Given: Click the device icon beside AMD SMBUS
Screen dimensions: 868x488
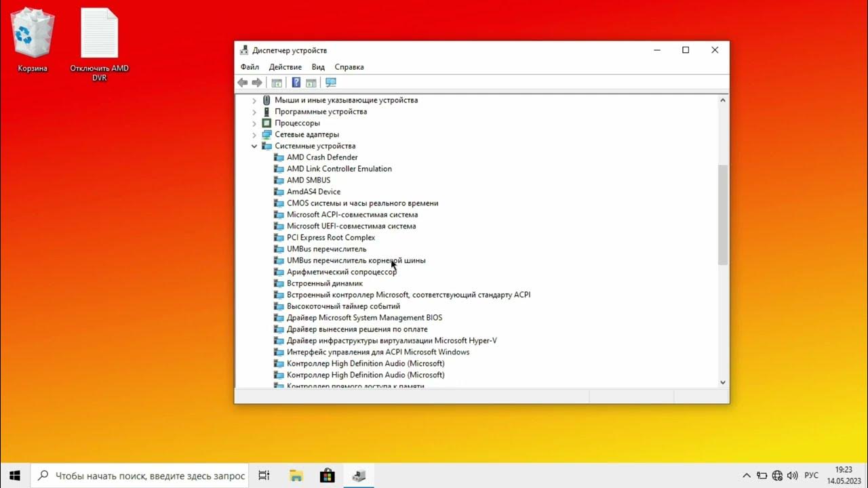Looking at the screenshot, I should click(x=279, y=180).
